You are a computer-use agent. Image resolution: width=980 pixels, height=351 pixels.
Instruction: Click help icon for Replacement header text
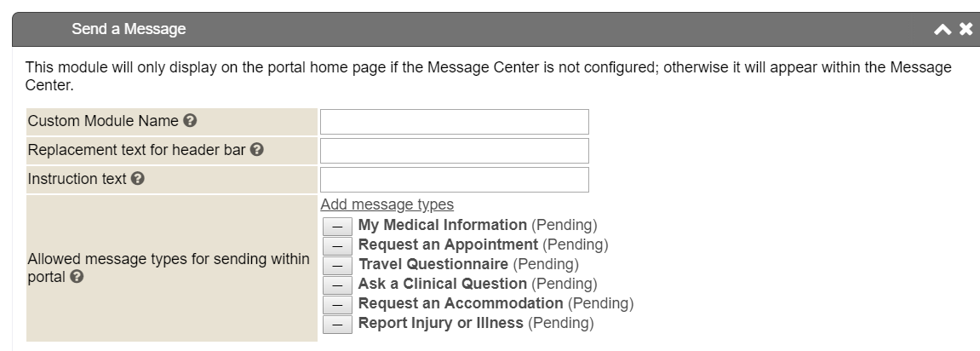point(256,150)
